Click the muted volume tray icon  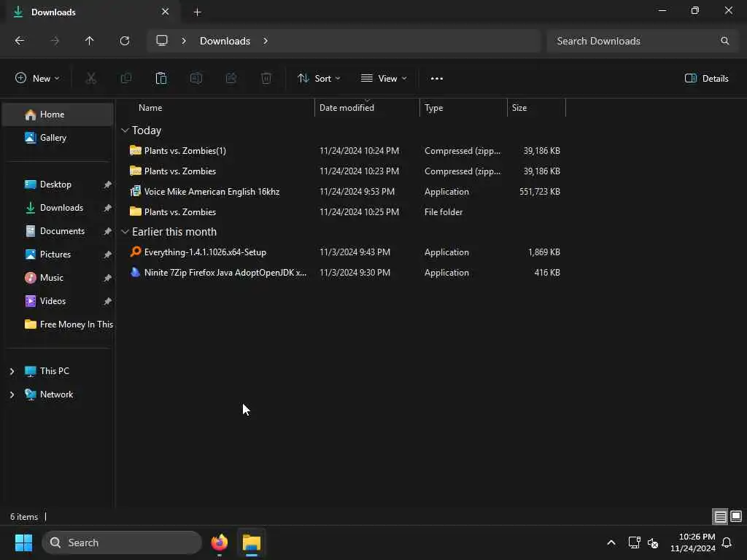pos(653,542)
